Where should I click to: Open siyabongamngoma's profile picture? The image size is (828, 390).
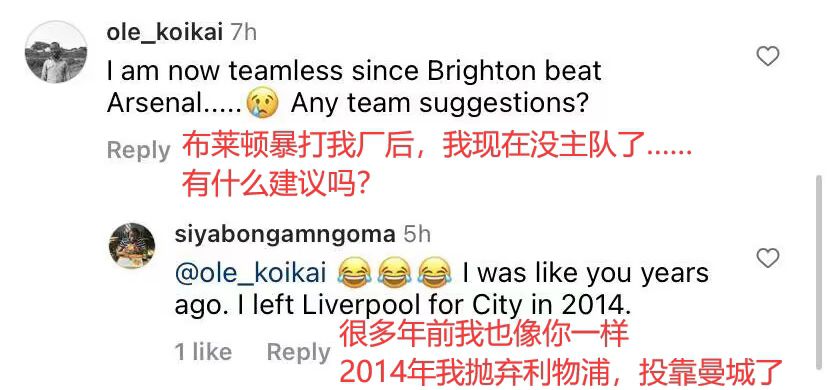tap(132, 246)
